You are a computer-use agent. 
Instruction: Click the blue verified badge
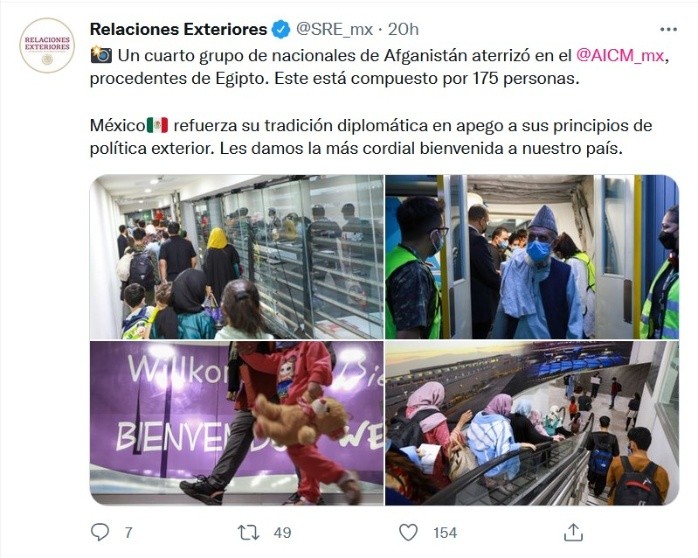coord(281,29)
